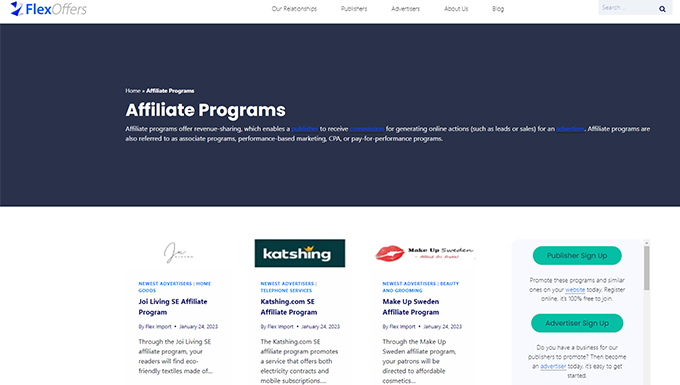Open the Make Up Sweden logo thumbnail
This screenshot has height=385, width=680.
pyautogui.click(x=425, y=253)
